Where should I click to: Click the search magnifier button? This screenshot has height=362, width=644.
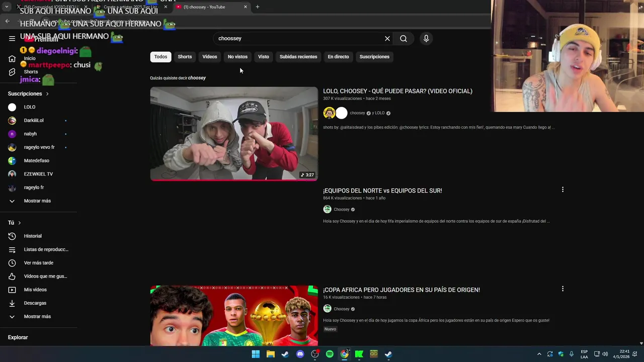[x=404, y=38]
